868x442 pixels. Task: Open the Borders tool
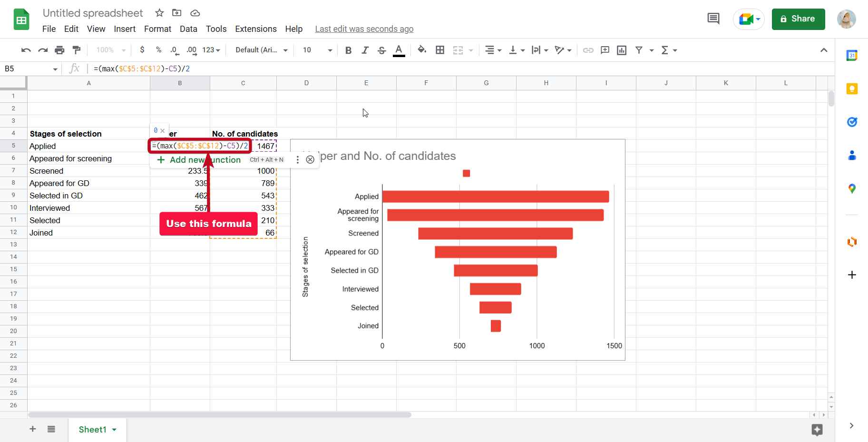point(440,50)
